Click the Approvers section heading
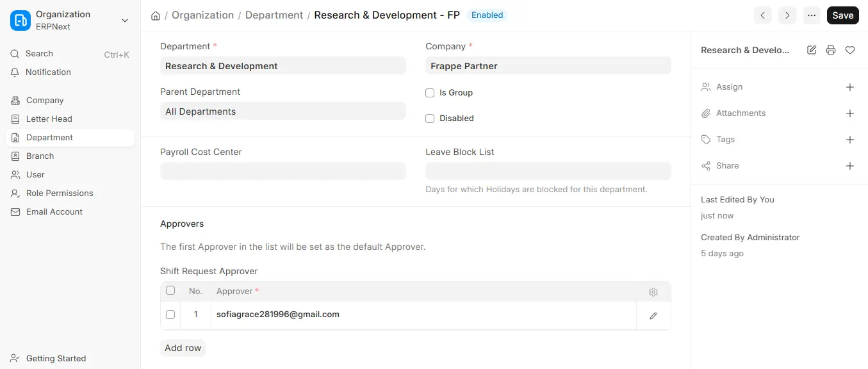Viewport: 868px width, 369px height. 182,224
